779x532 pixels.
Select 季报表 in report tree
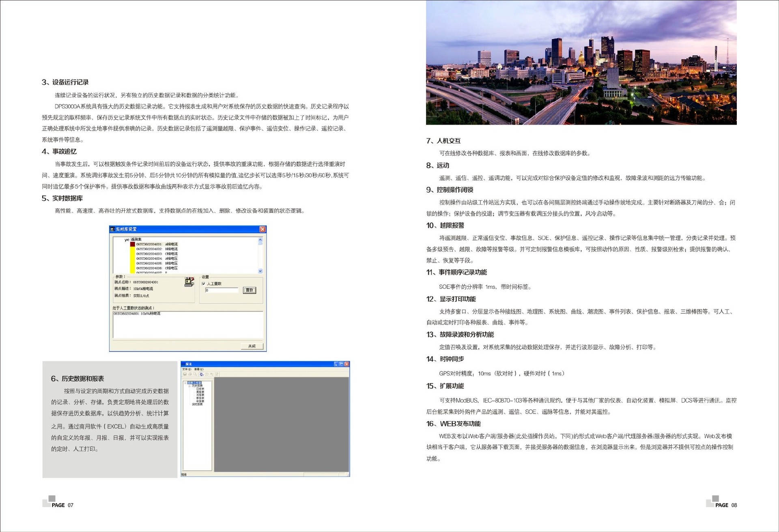pyautogui.click(x=200, y=398)
